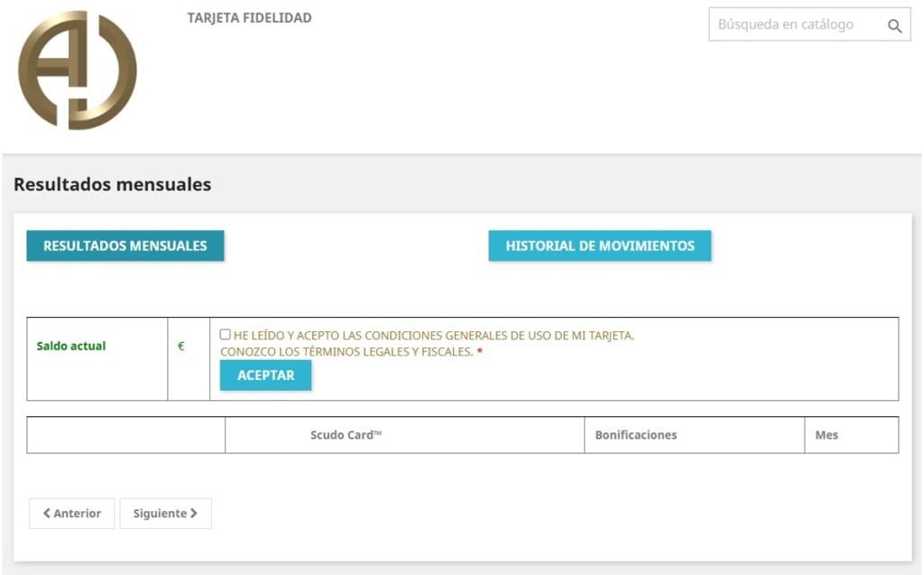Screen dimensions: 924x575
Task: Select the Bonificaciones column header
Action: pos(636,435)
